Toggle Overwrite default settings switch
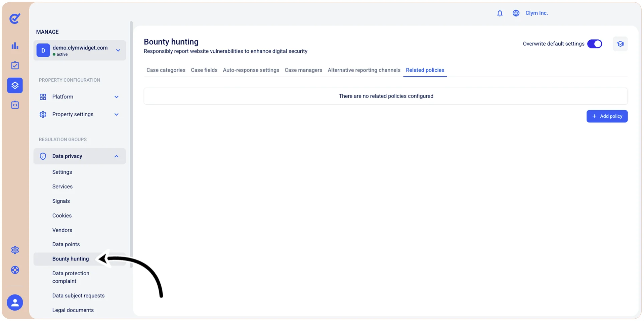The image size is (644, 321). (x=595, y=44)
